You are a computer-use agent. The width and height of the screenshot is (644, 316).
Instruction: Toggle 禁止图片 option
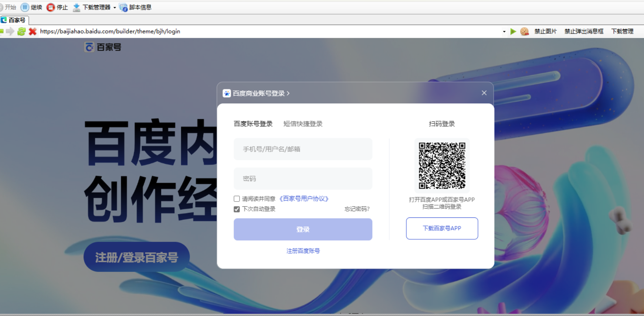point(545,31)
